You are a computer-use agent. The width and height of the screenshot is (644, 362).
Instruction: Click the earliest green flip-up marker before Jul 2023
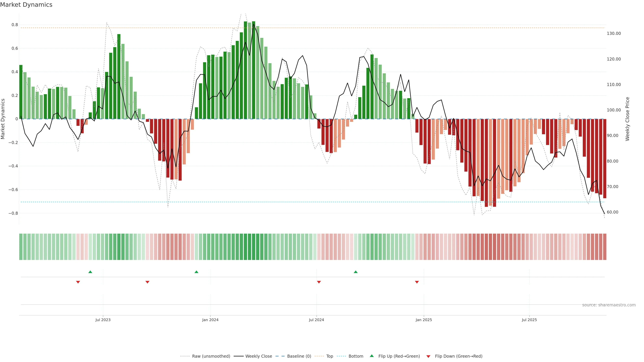90,272
